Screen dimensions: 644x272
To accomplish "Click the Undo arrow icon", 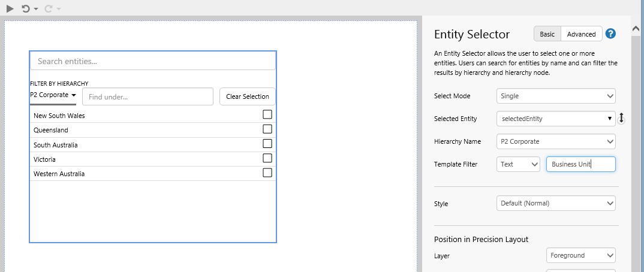I will point(25,8).
